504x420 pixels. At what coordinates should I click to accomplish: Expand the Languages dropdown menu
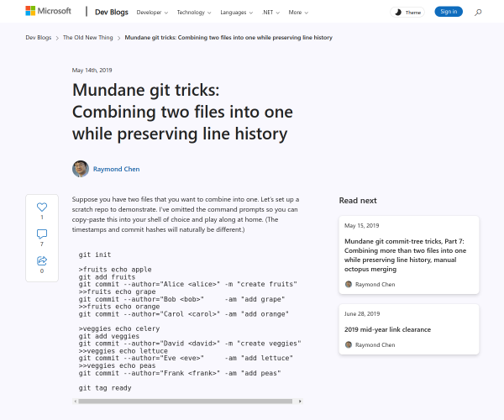point(236,13)
